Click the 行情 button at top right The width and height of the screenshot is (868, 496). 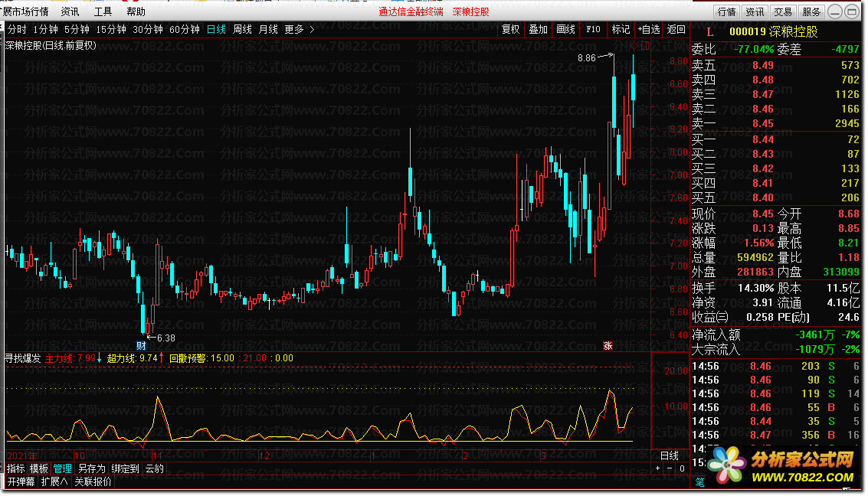tap(726, 11)
